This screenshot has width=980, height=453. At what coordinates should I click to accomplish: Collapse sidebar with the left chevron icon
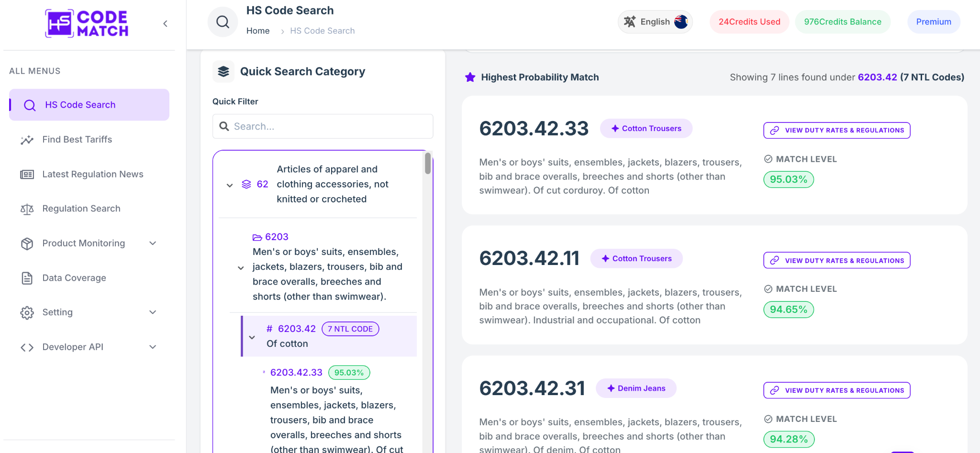(x=165, y=23)
